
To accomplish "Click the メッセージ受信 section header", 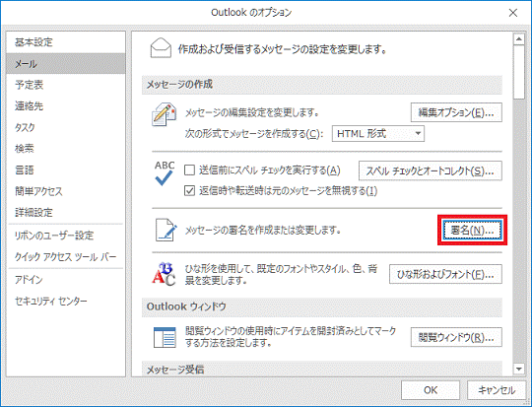I will pyautogui.click(x=321, y=369).
